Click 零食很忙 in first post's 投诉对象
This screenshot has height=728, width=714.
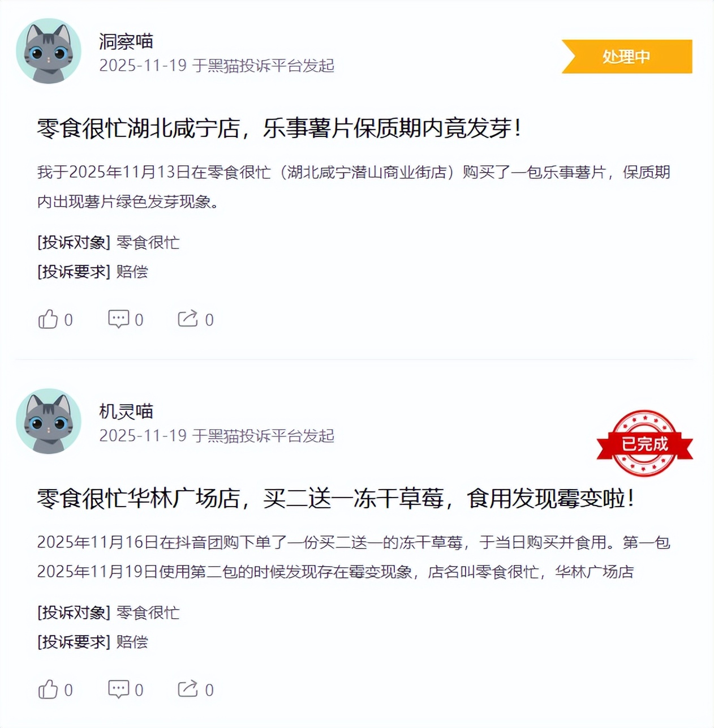[x=148, y=242]
